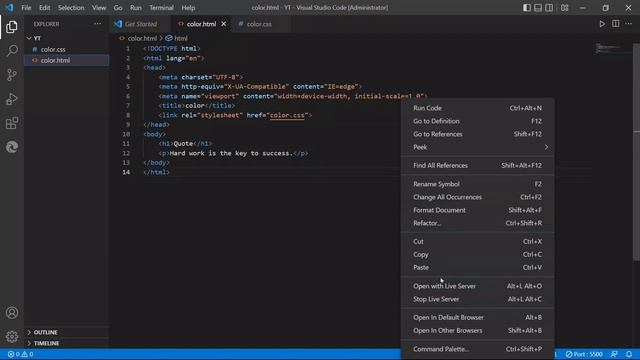Open the Explorer view in activity bar

pyautogui.click(x=12, y=27)
